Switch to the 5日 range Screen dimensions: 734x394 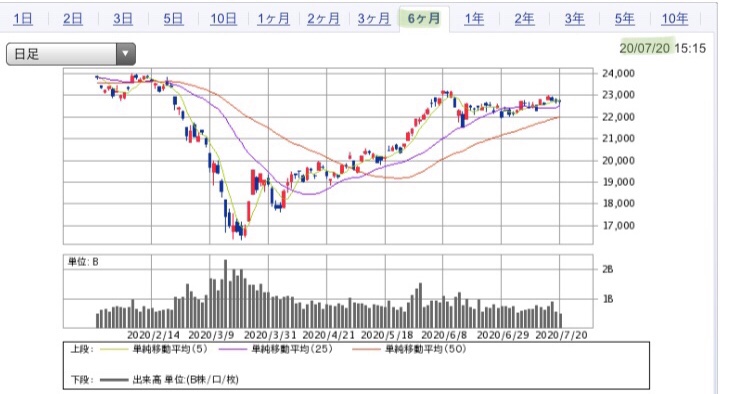173,19
